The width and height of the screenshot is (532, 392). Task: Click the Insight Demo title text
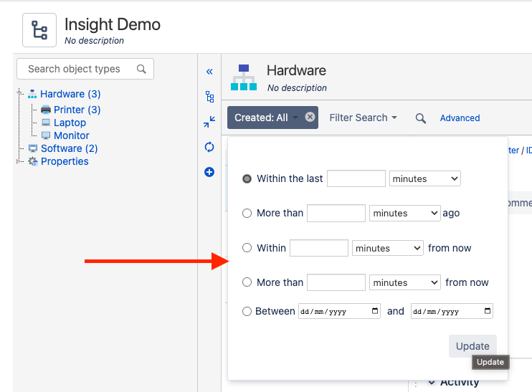coord(113,24)
